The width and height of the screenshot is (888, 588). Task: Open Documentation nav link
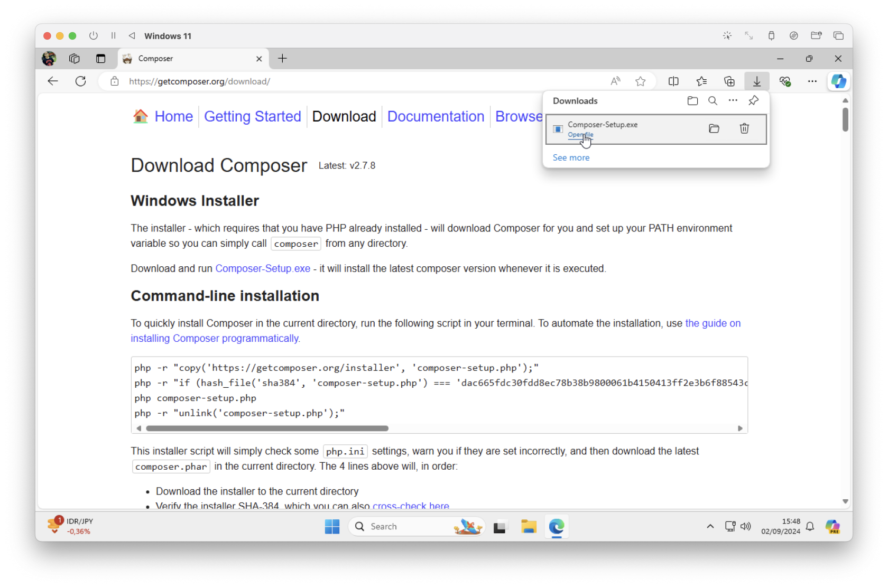[x=436, y=116]
